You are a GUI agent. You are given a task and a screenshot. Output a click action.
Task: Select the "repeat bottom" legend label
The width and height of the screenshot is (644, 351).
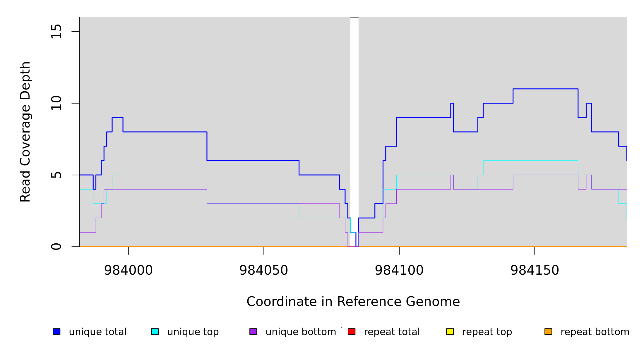(595, 332)
